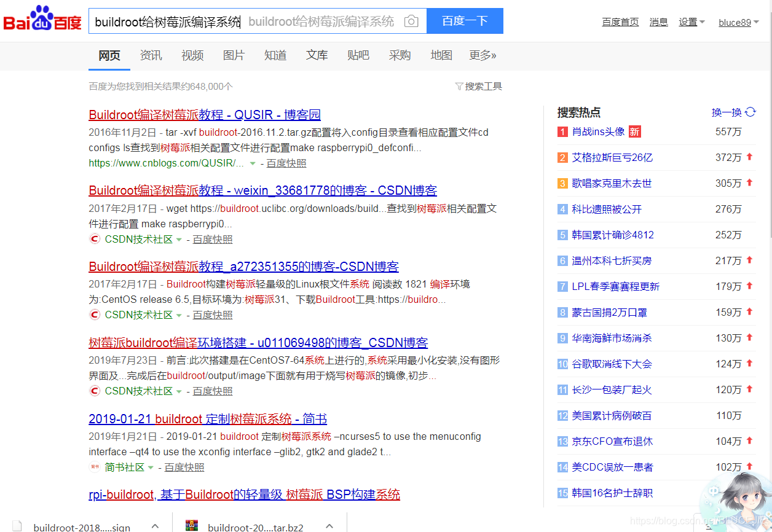The height and width of the screenshot is (532, 772).
Task: Switch to the 视频 tab
Action: [x=192, y=56]
